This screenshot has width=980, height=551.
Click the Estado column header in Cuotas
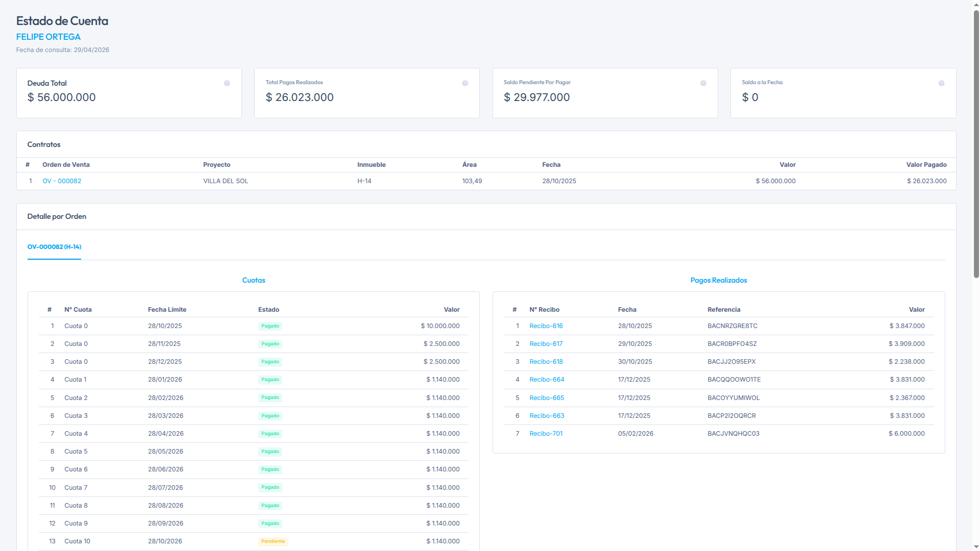click(268, 310)
